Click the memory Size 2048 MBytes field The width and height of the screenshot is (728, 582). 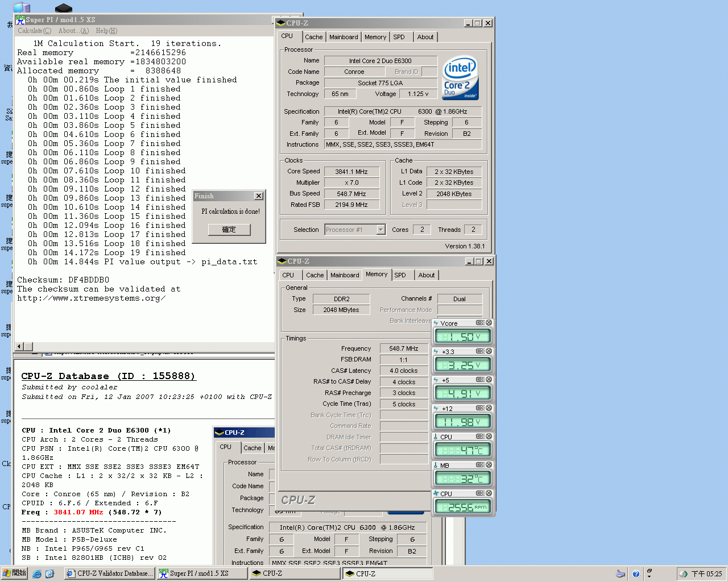tap(341, 310)
